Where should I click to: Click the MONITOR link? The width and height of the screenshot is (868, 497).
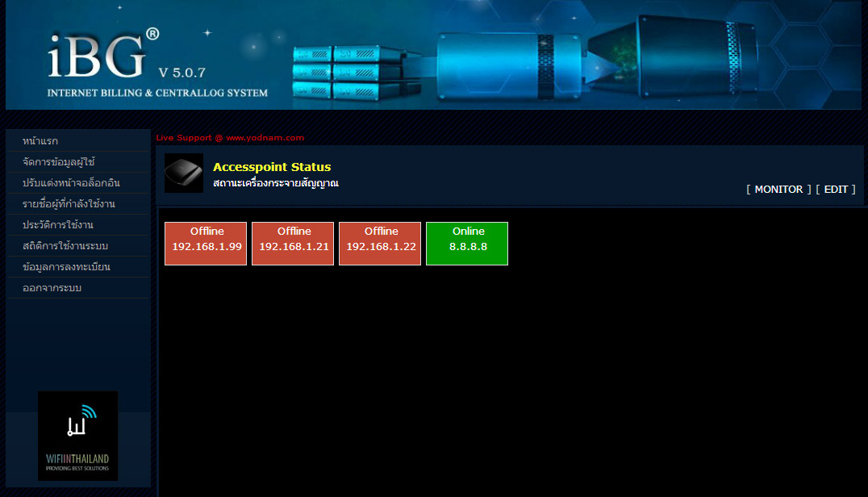[x=778, y=190]
